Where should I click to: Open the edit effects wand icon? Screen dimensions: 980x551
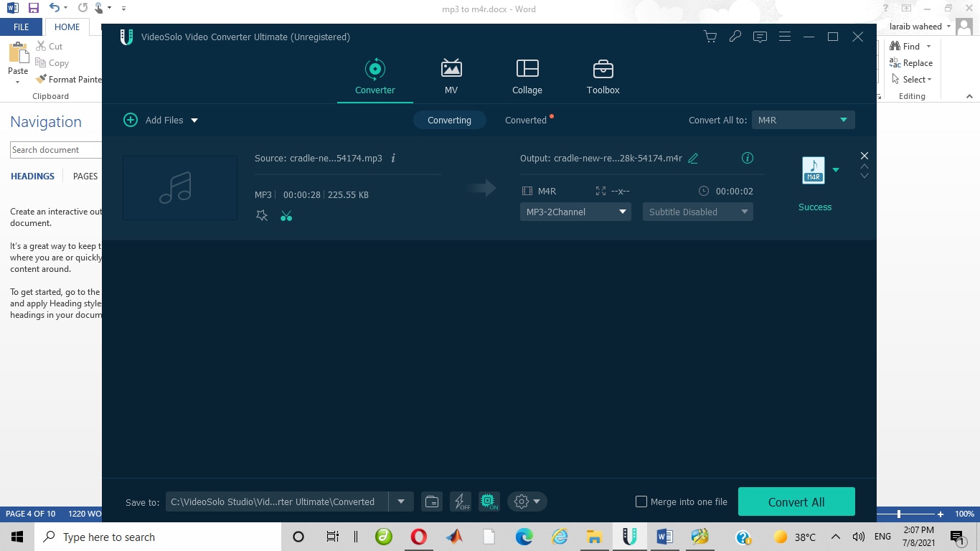(x=262, y=216)
